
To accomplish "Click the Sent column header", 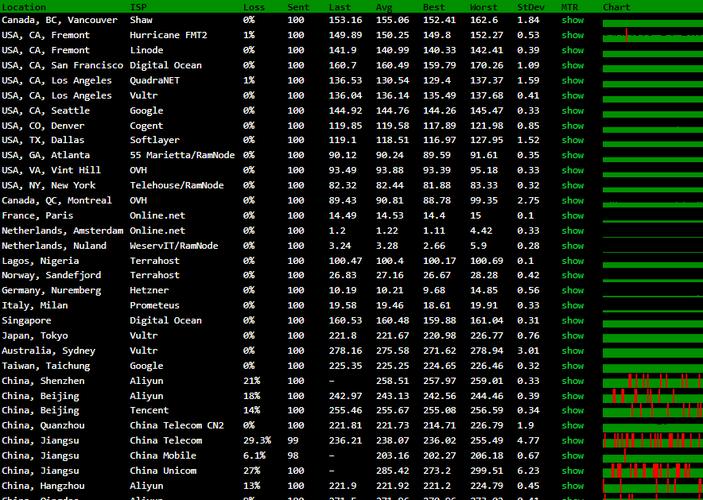I will [298, 7].
